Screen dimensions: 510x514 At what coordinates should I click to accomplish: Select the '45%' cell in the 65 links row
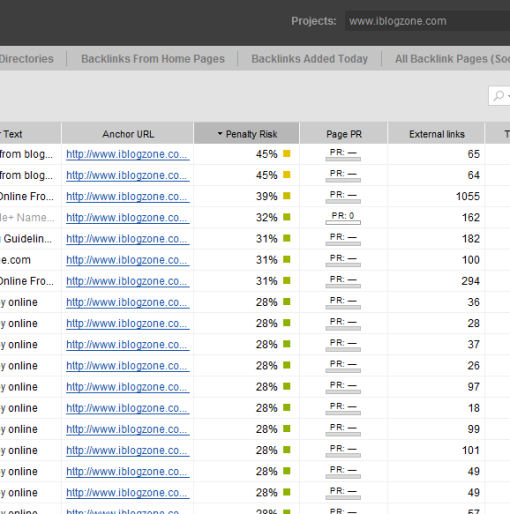pyautogui.click(x=267, y=154)
